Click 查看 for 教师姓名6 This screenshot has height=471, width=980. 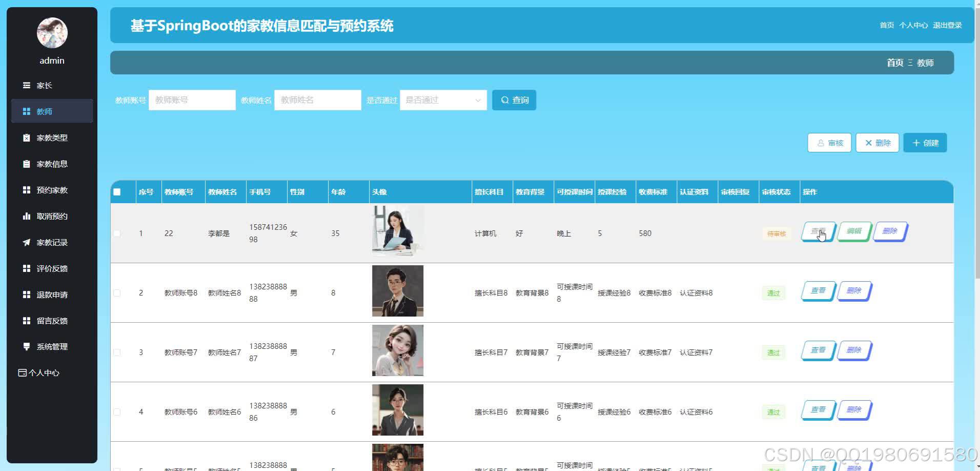819,410
